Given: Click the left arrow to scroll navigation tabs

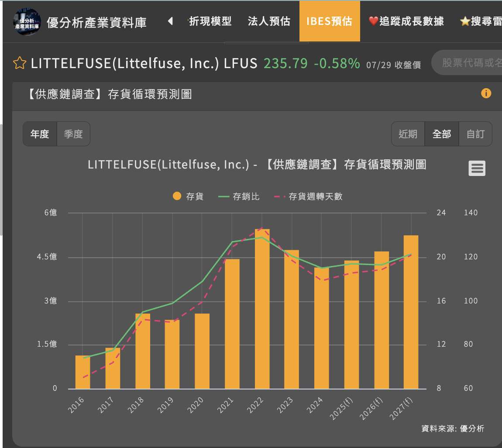Looking at the screenshot, I should [x=170, y=21].
